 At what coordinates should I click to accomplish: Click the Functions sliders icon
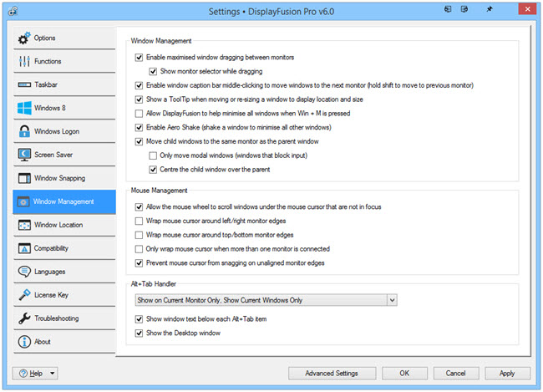(x=24, y=61)
